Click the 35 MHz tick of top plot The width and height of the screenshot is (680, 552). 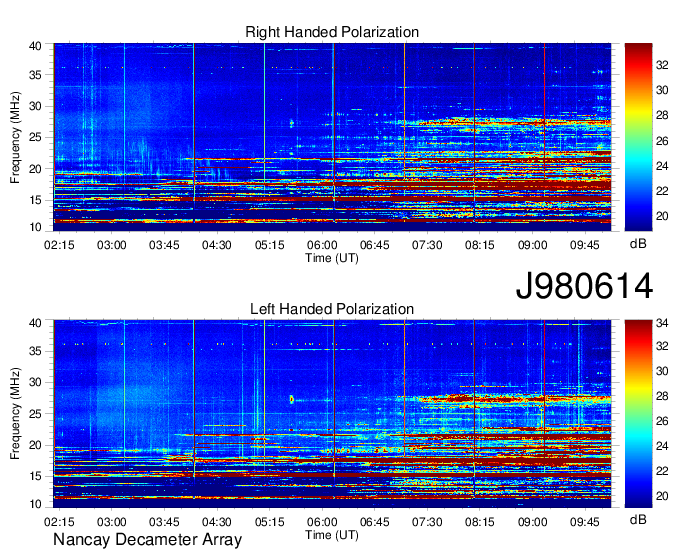[x=35, y=75]
